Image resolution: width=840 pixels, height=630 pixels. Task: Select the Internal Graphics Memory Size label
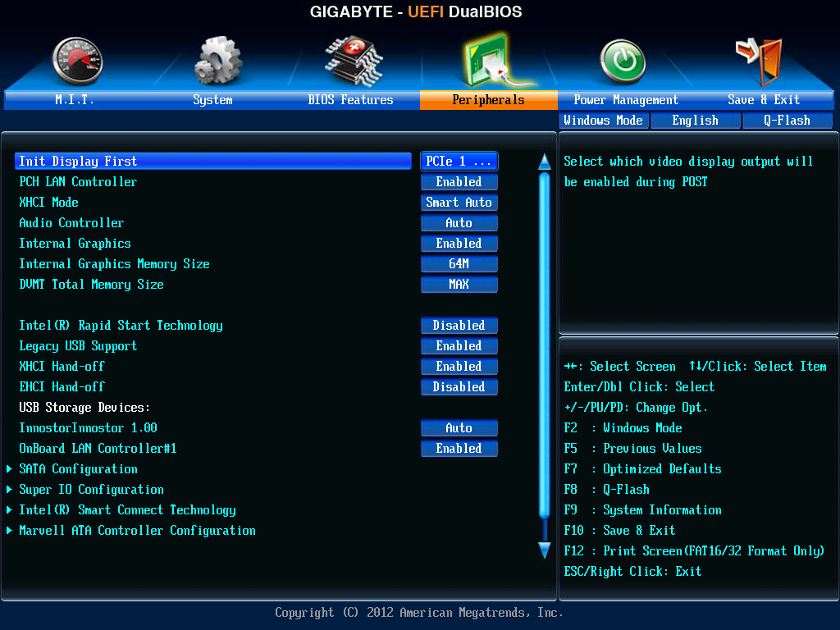click(114, 263)
